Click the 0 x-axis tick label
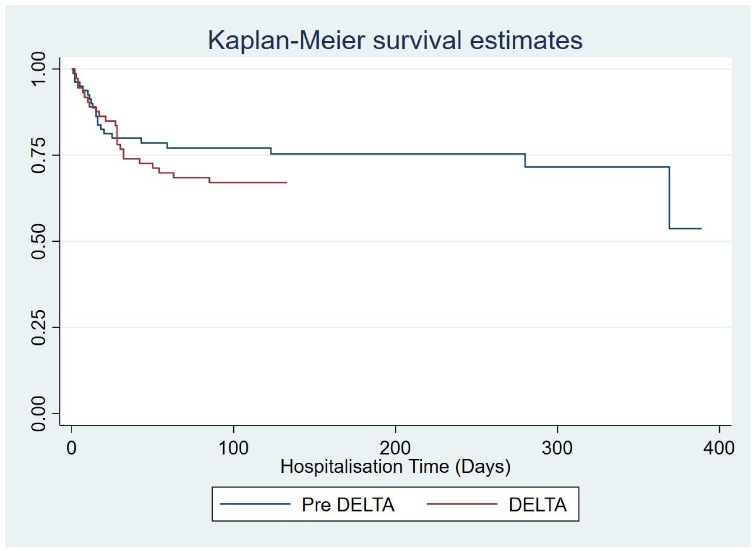Image resolution: width=756 pixels, height=551 pixels. click(x=71, y=448)
